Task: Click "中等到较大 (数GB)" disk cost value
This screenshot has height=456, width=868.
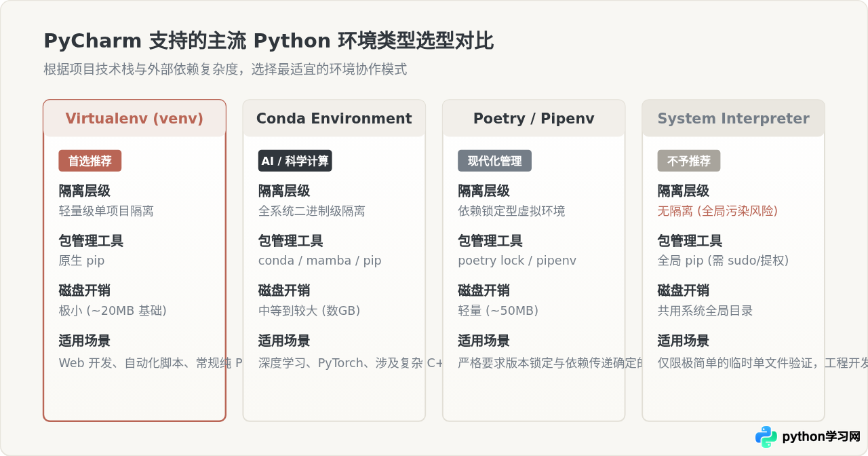Action: [x=309, y=311]
